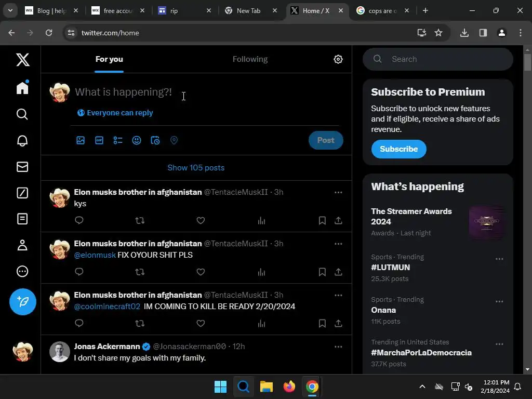Image resolution: width=532 pixels, height=399 pixels.
Task: Share the 'kys' post
Action: (338, 220)
